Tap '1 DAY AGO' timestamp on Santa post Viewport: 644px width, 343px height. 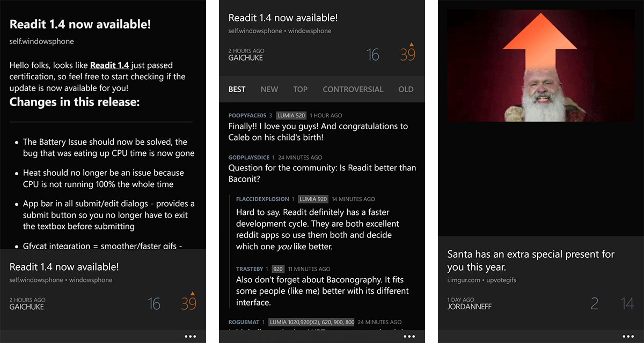pos(460,300)
